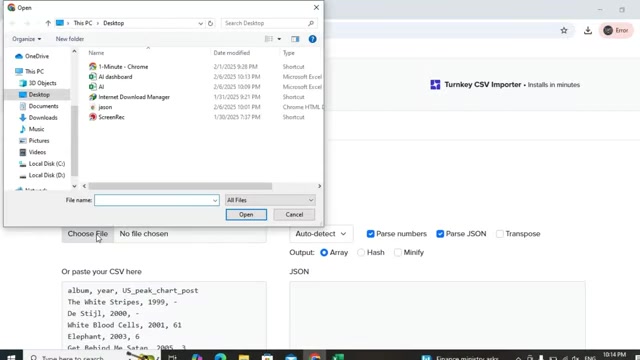Click the Internet Download Manager shortcut

134,97
